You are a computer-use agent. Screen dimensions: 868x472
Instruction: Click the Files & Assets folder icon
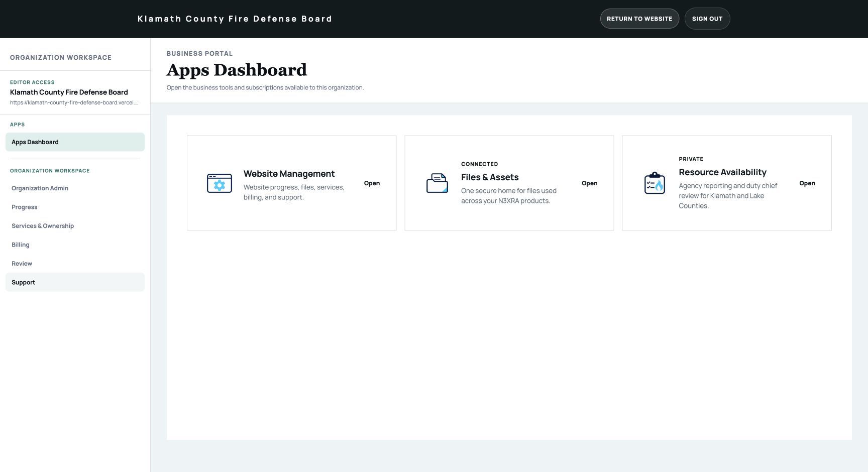pos(437,183)
